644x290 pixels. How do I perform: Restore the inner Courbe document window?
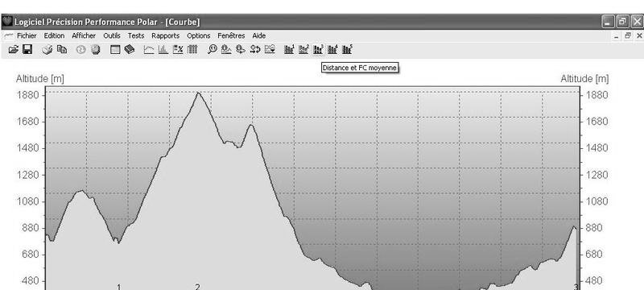(628, 36)
